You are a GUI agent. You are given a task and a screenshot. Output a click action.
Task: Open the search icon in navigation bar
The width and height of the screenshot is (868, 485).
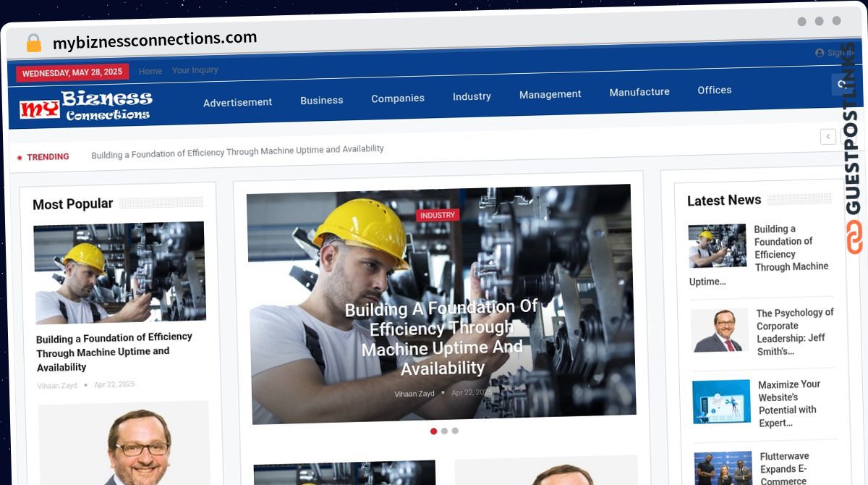tap(841, 85)
